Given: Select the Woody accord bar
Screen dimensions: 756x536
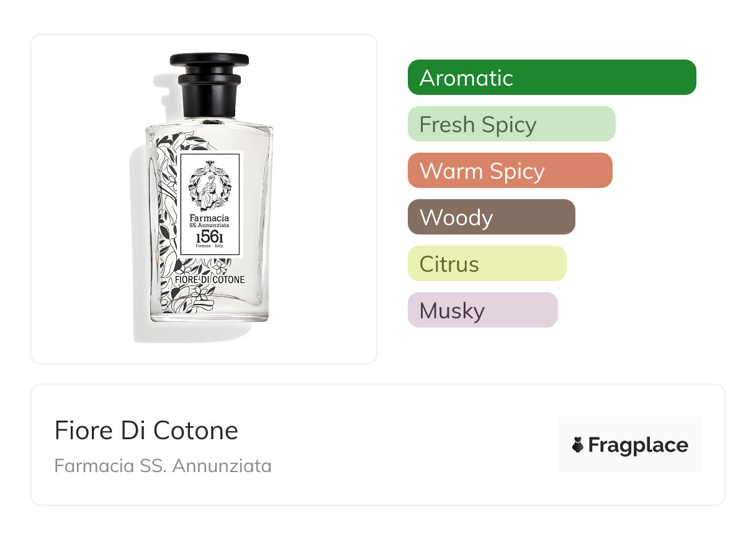Looking at the screenshot, I should (x=492, y=217).
